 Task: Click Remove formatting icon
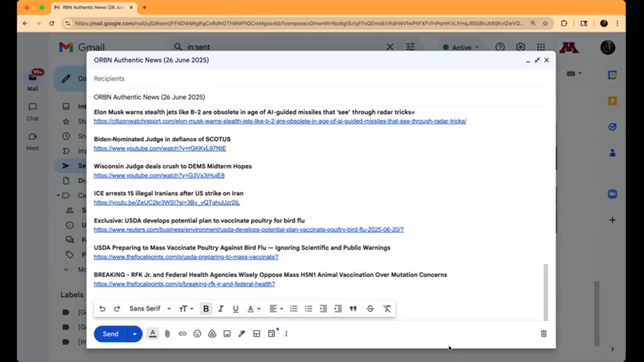(x=387, y=309)
